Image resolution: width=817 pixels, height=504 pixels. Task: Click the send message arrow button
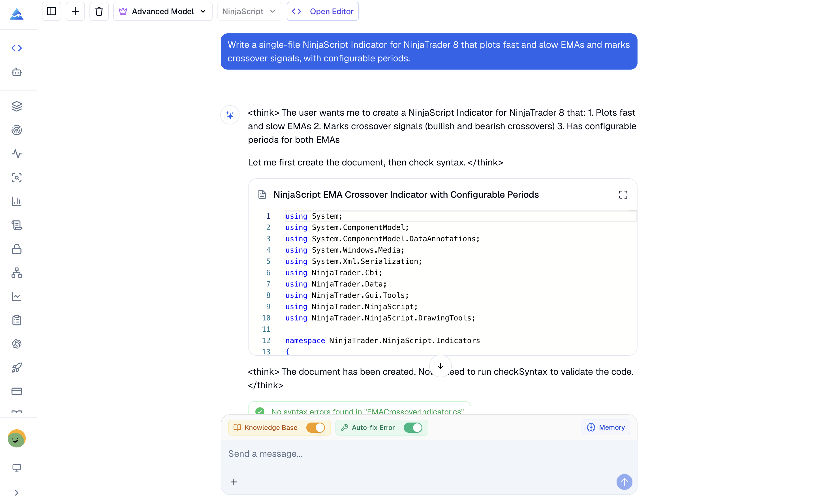tap(624, 482)
